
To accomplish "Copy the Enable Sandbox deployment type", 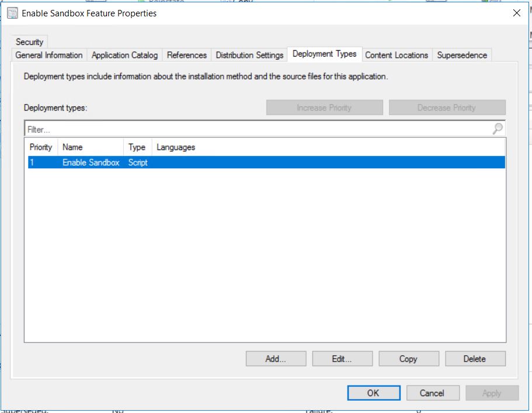I will (408, 359).
